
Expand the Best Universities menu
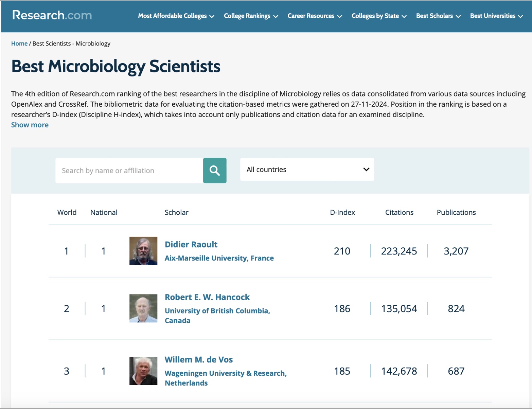pyautogui.click(x=496, y=16)
